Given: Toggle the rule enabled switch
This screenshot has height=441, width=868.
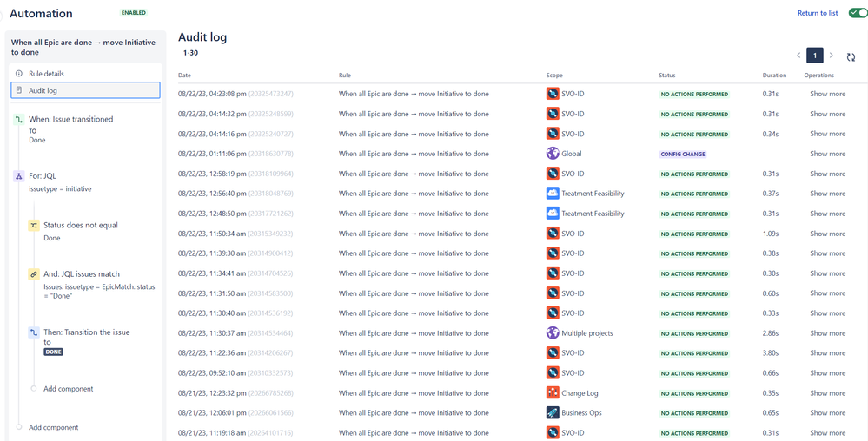Looking at the screenshot, I should click(x=858, y=13).
